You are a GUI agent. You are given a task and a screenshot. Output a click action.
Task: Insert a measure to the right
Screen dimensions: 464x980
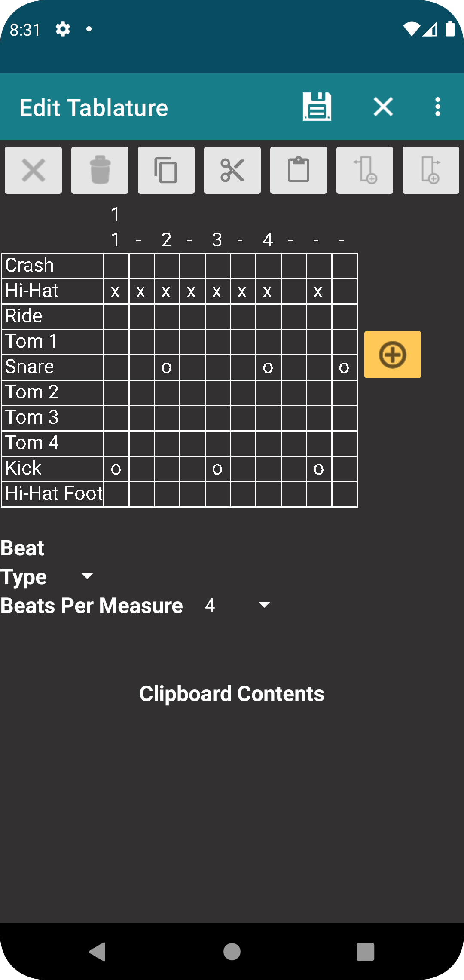[430, 170]
